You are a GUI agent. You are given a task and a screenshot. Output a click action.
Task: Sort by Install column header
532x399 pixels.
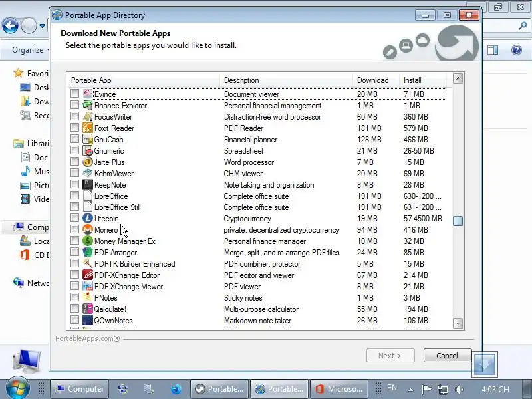coord(423,80)
